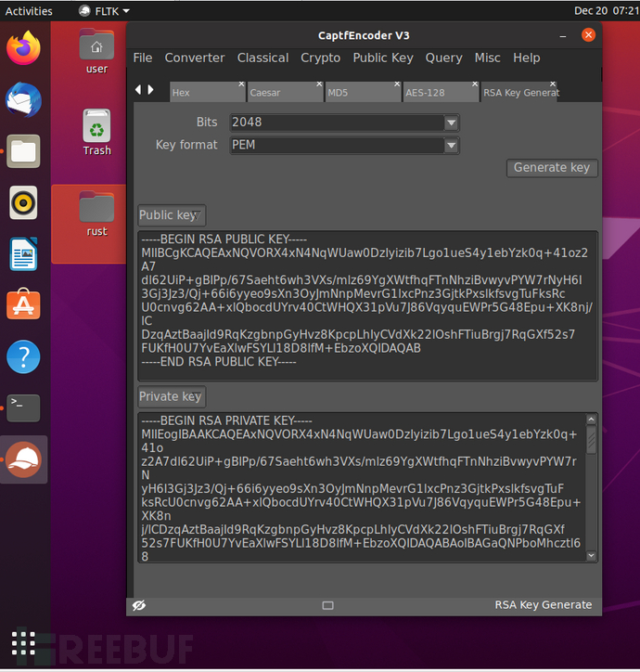
Task: Expand the Key format dropdown
Action: (451, 146)
